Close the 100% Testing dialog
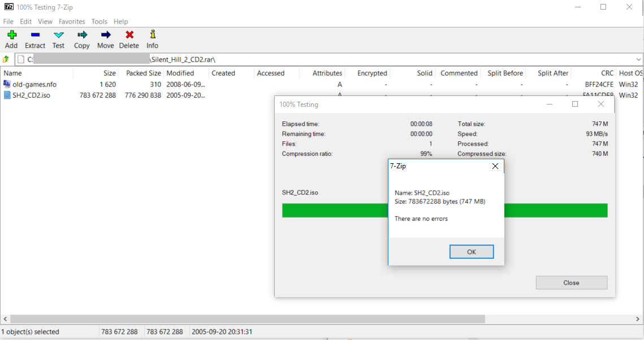Viewport: 644px width, 340px height. [x=601, y=104]
